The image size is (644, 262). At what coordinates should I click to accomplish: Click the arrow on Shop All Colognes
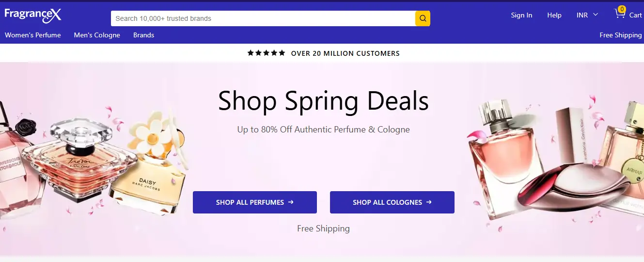429,202
